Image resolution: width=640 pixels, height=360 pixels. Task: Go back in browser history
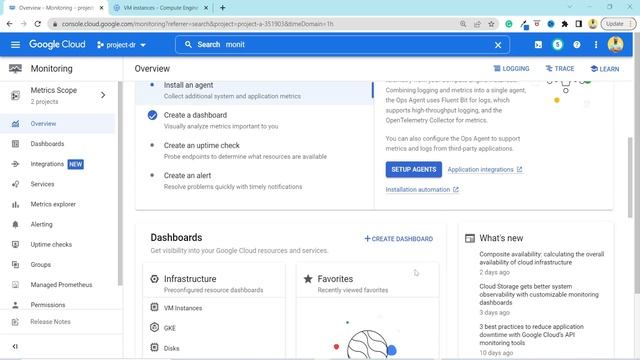click(x=9, y=24)
